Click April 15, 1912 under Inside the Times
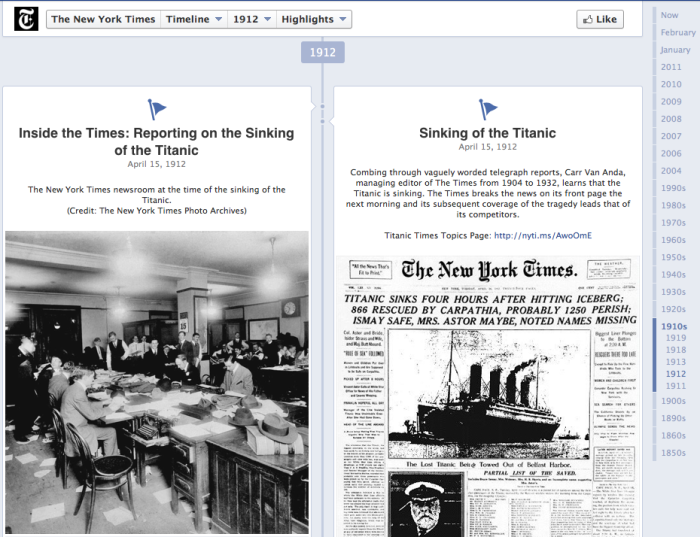700x537 pixels. tap(156, 164)
